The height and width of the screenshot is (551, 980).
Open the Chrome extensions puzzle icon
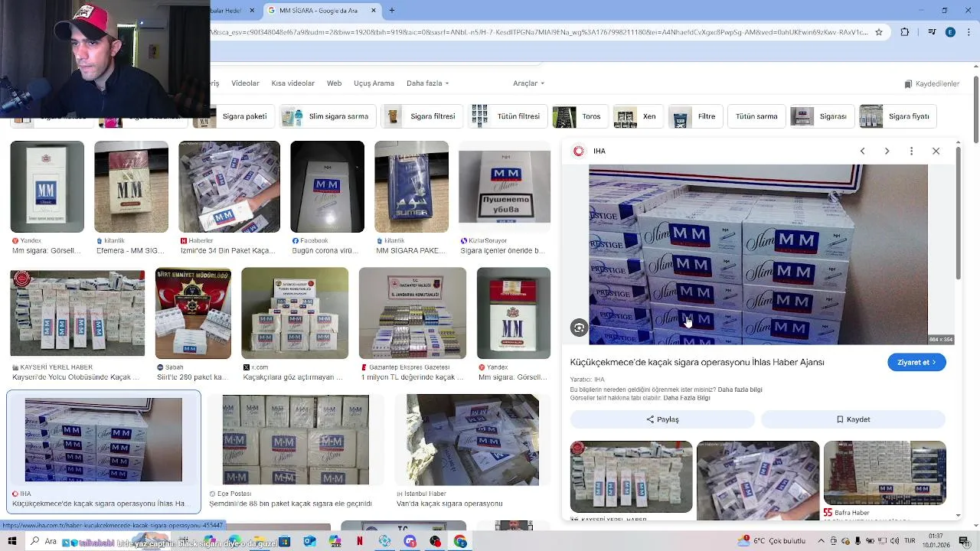tap(905, 32)
